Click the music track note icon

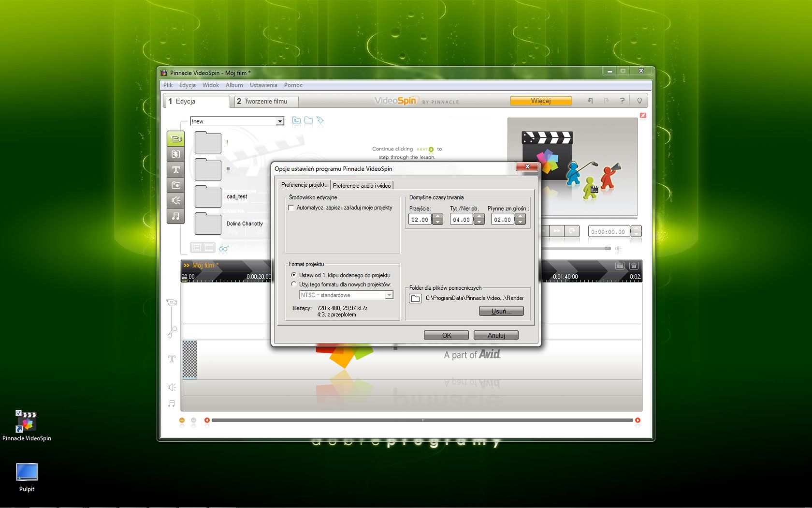[x=172, y=403]
